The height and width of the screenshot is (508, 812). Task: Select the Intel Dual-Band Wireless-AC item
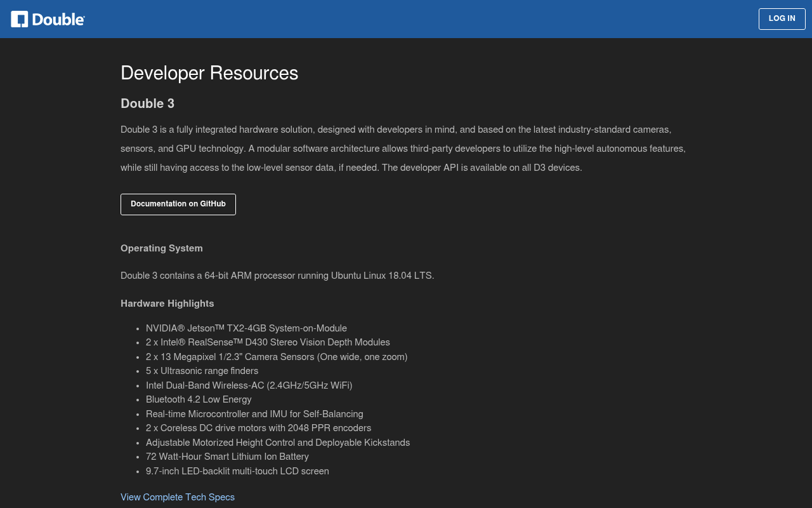coord(249,385)
